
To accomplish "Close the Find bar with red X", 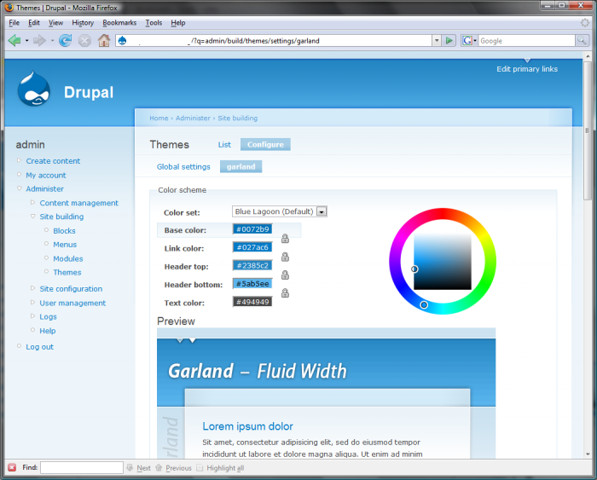I will click(12, 467).
